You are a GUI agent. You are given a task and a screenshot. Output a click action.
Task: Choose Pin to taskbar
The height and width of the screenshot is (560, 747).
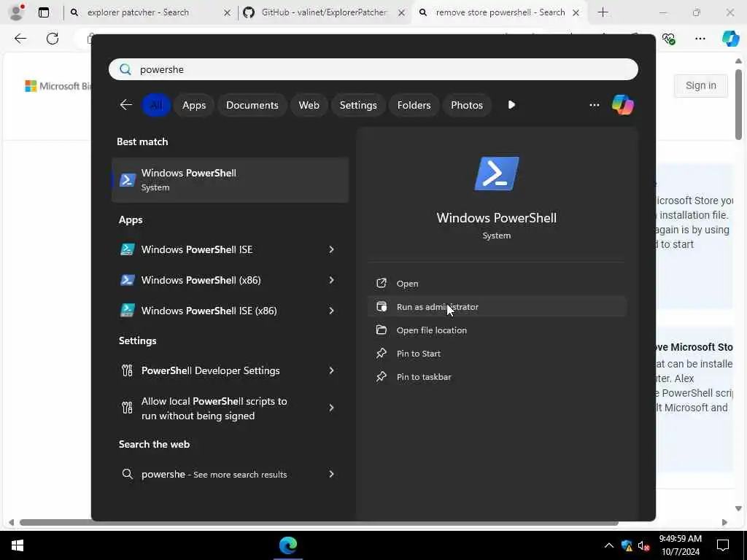496,377
